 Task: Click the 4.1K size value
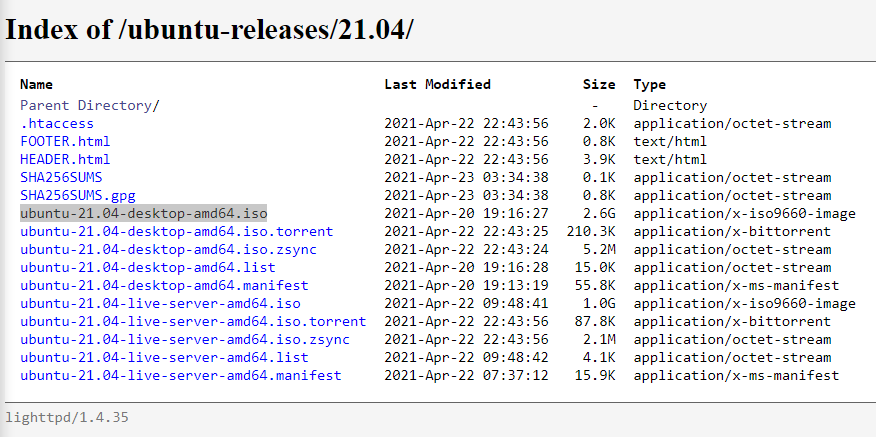click(x=599, y=357)
